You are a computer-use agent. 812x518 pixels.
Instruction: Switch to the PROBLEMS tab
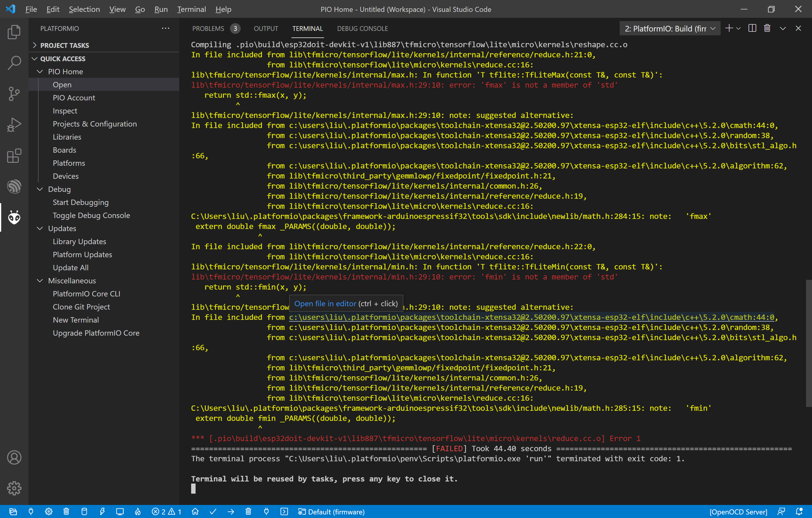[x=208, y=28]
